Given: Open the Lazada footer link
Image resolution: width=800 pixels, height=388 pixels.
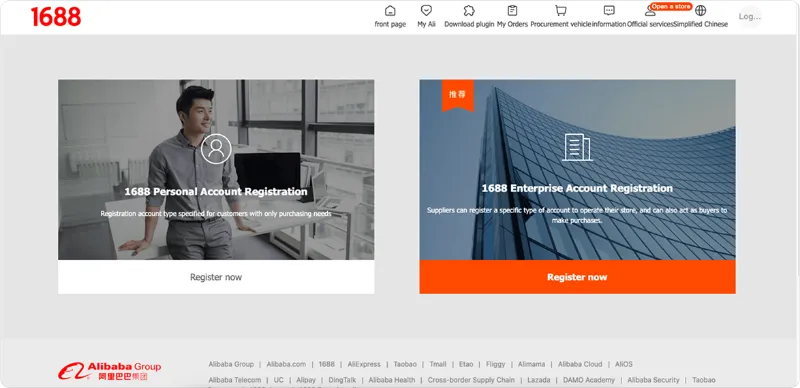Looking at the screenshot, I should click(x=539, y=380).
